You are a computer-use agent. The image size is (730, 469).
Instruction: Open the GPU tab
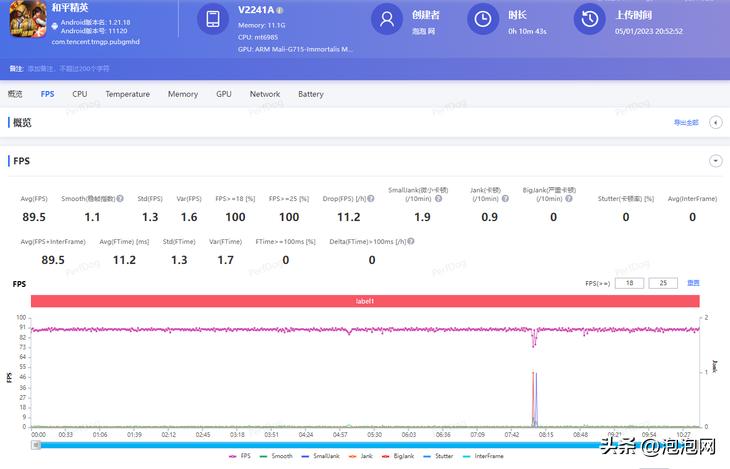pyautogui.click(x=223, y=94)
